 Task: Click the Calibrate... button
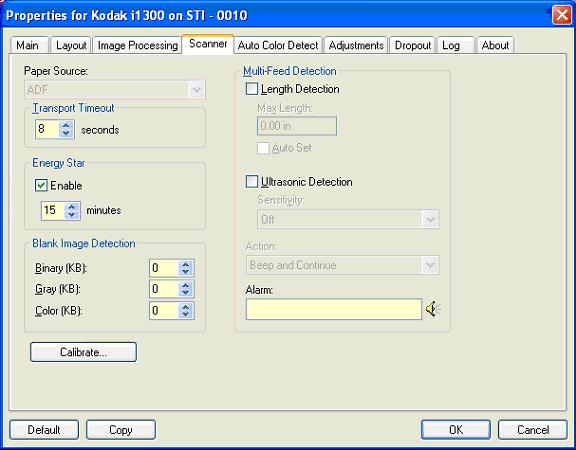[x=83, y=352]
